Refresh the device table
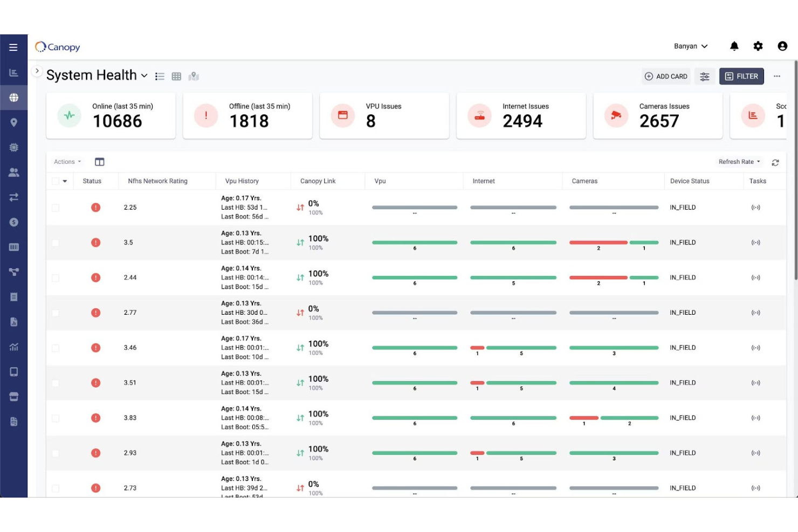798x532 pixels. [775, 162]
